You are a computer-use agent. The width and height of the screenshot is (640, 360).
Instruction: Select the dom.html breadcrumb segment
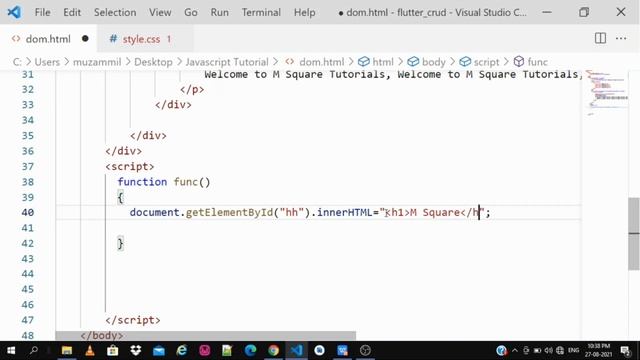click(x=322, y=62)
